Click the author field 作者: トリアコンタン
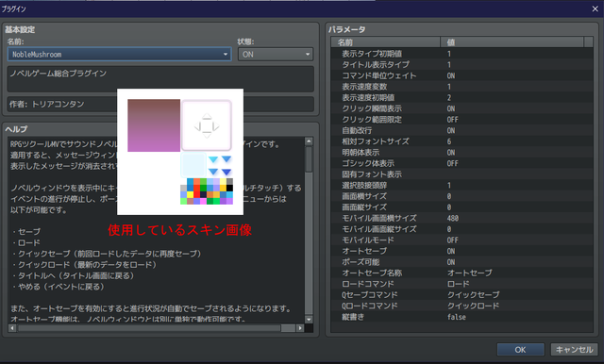This screenshot has height=364, width=604. tap(160, 104)
